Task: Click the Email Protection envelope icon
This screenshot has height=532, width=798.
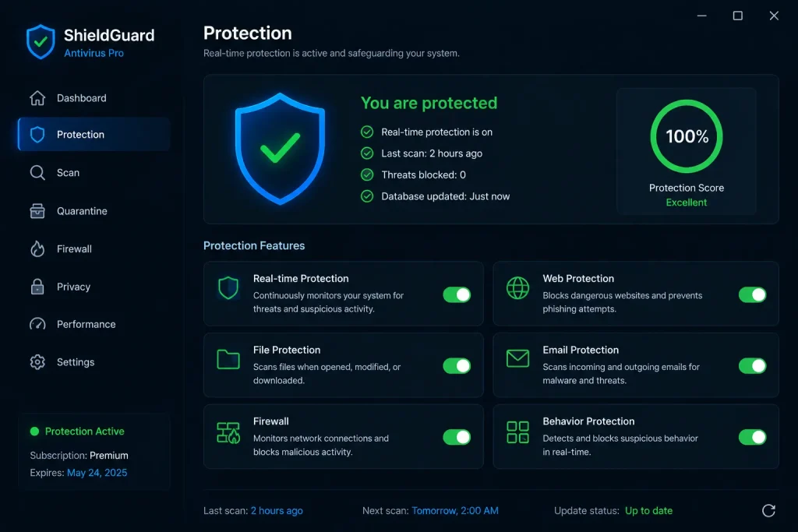Action: [x=517, y=358]
